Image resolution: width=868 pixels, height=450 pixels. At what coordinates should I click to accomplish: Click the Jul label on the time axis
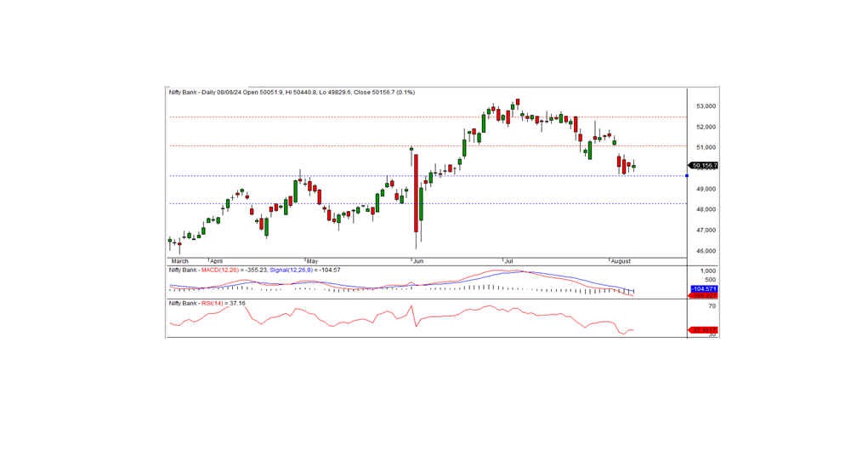point(510,261)
